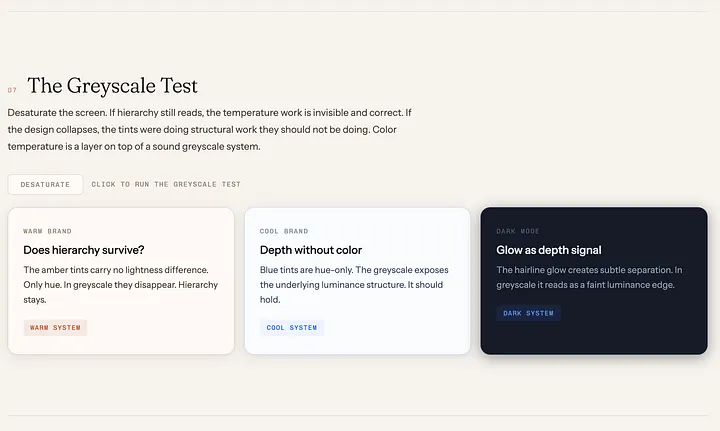Select the Warm System badge

(x=55, y=328)
